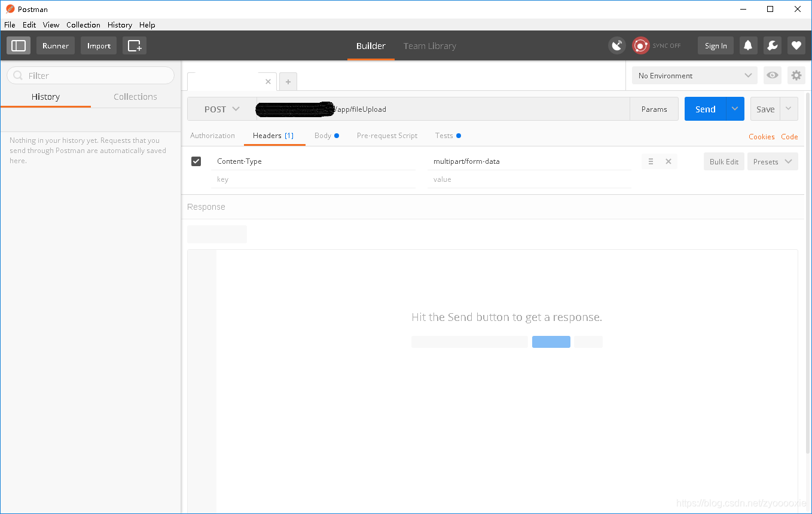
Task: Uncheck the Content-Type header checkbox
Action: (x=196, y=161)
